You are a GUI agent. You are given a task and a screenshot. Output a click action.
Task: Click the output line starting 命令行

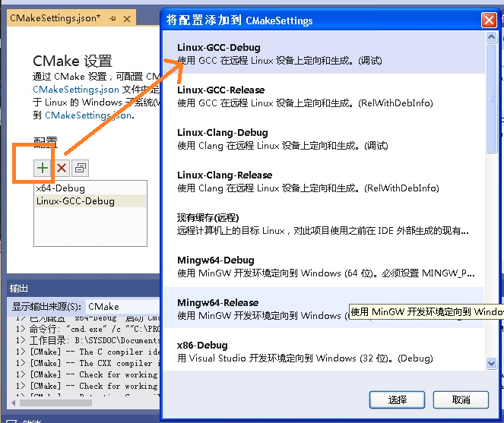click(87, 329)
